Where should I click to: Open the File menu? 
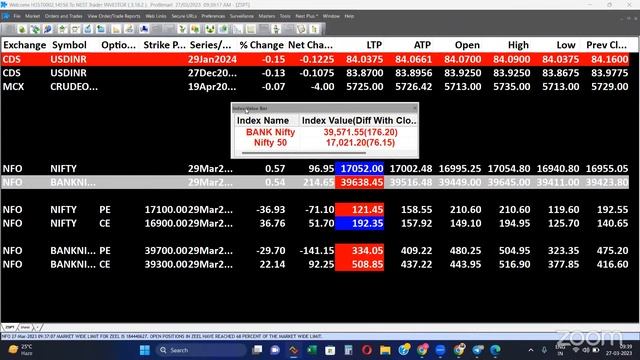[x=17, y=16]
